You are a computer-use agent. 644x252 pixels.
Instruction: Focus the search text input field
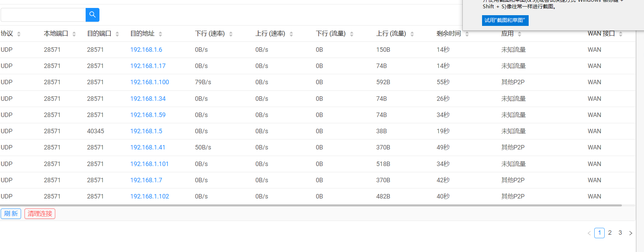click(43, 15)
